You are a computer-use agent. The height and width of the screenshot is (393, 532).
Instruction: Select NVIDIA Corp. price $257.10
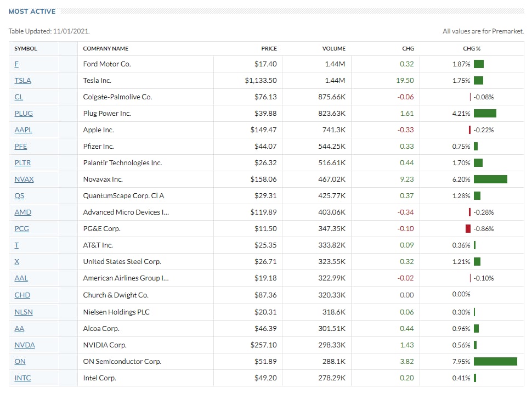click(263, 345)
